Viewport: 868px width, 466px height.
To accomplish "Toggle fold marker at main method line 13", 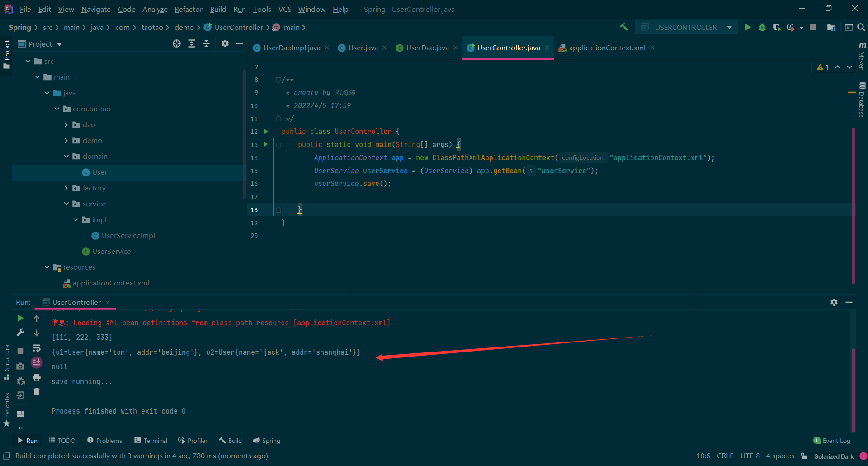I will 278,145.
